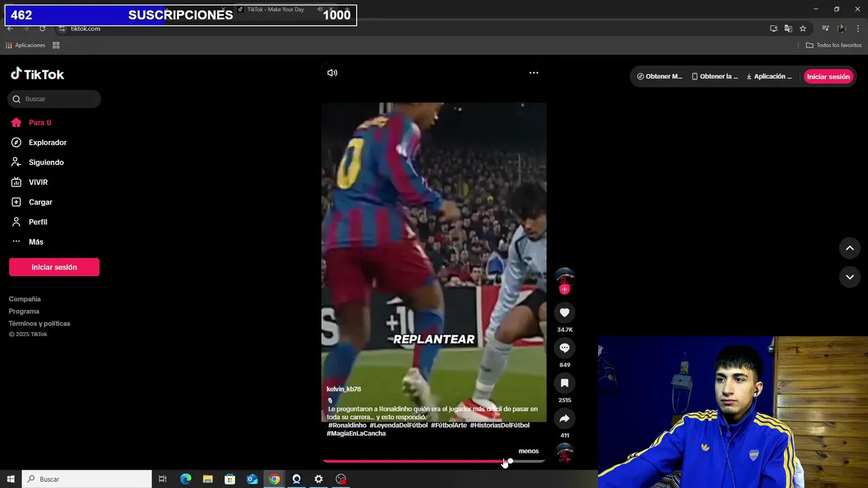Open the kelvin_kb78 username link
Screen dimensions: 868x488
point(344,389)
